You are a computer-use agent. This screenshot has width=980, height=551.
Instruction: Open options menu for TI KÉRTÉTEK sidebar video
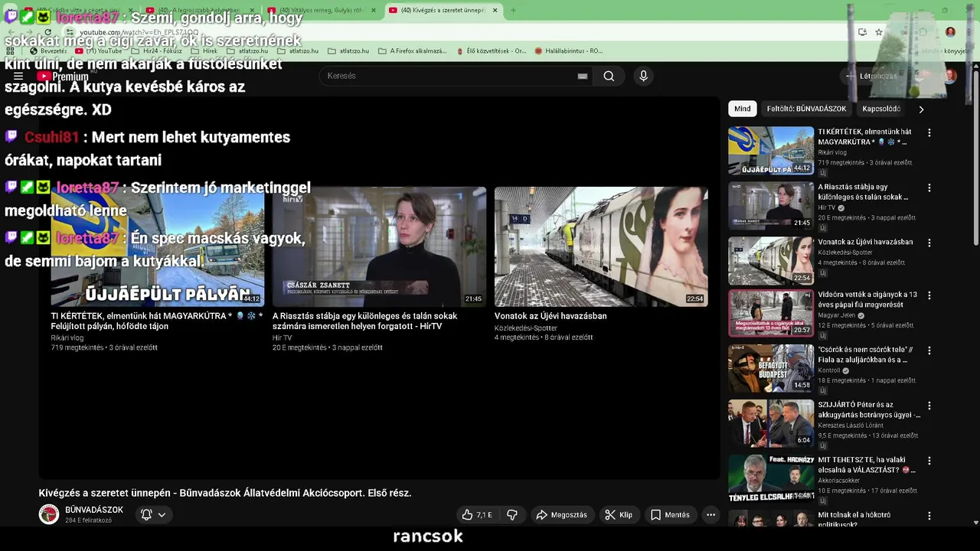point(929,132)
